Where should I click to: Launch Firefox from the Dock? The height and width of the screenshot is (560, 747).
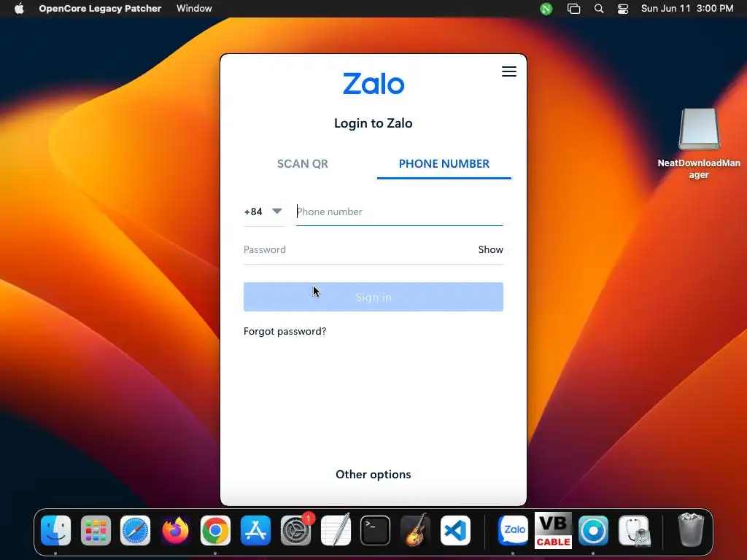(175, 530)
